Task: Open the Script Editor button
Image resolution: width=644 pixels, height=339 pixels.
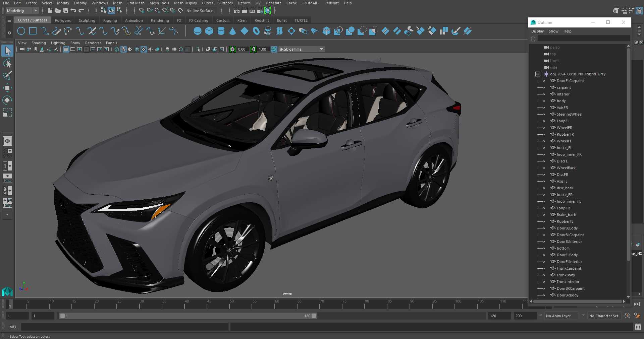Action: pyautogui.click(x=638, y=327)
